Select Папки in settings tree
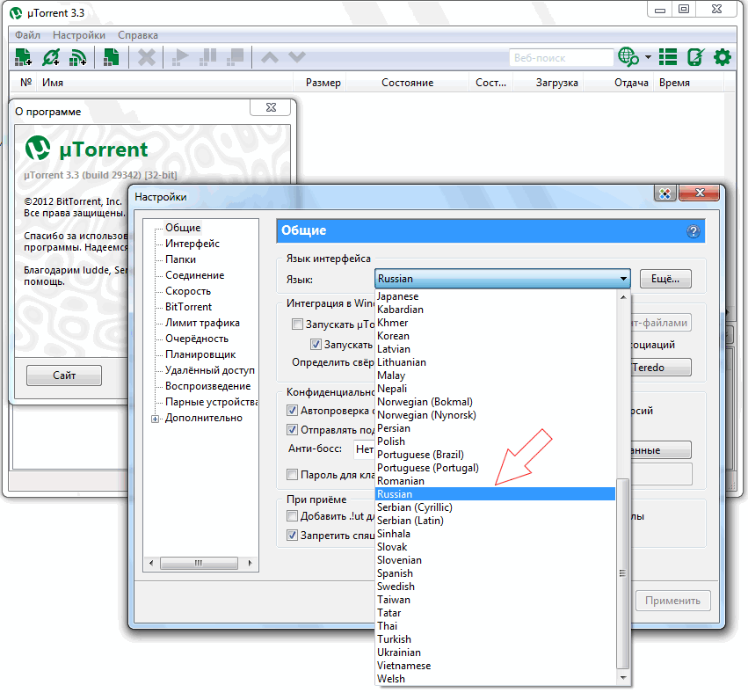The height and width of the screenshot is (700, 748). (180, 259)
